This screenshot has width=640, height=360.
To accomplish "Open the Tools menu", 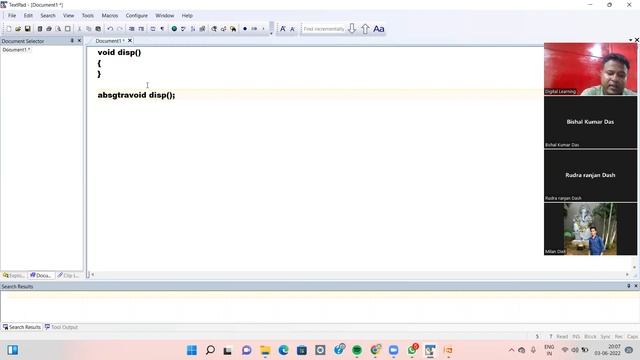I will [x=88, y=16].
